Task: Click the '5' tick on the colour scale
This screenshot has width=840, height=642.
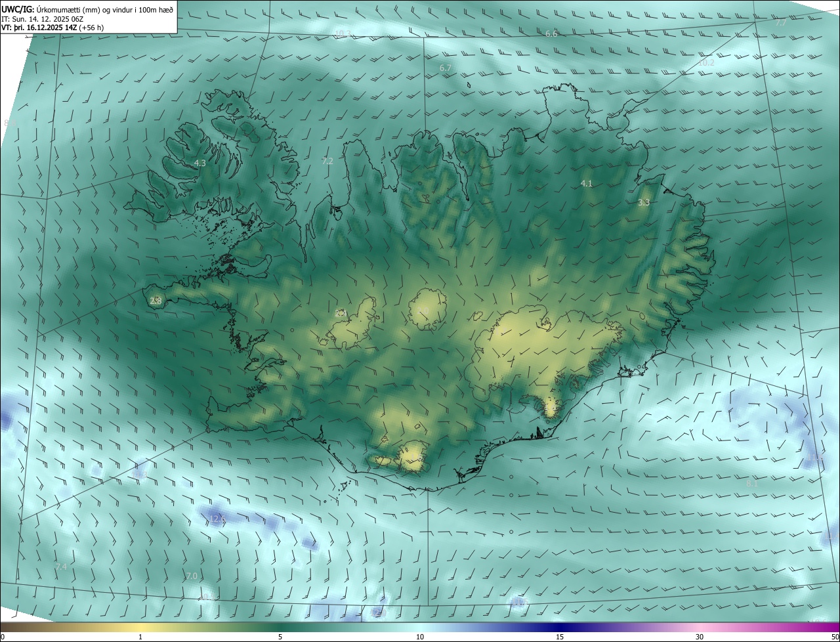Action: coord(280,637)
